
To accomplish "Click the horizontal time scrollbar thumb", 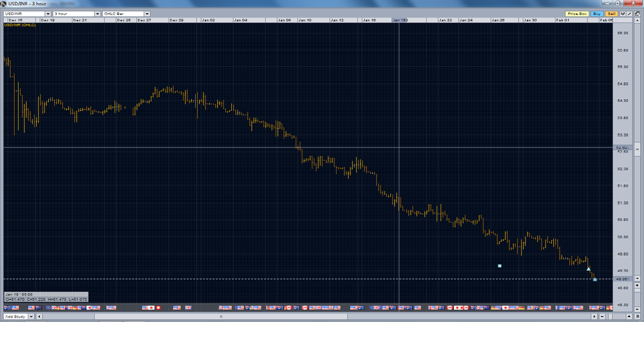I will click(221, 316).
